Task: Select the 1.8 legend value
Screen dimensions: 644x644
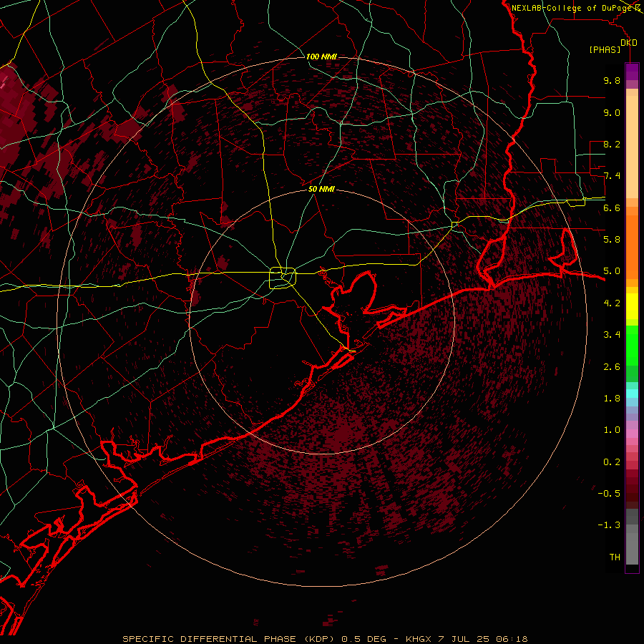Action: (612, 399)
